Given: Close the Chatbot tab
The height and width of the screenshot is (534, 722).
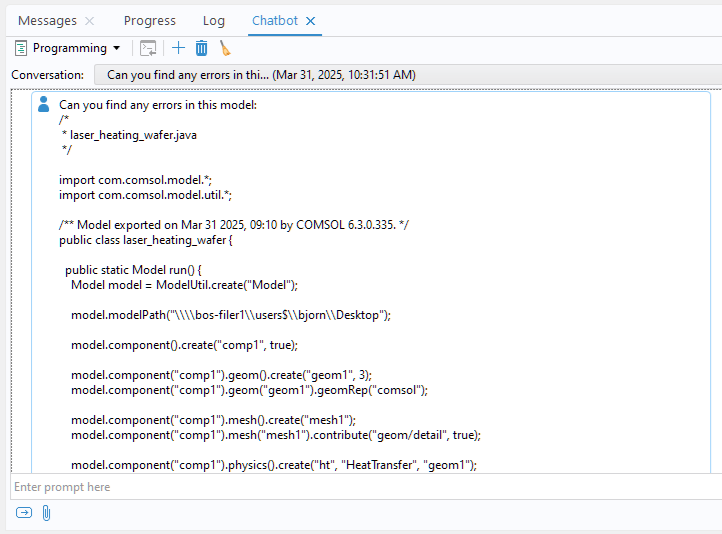Looking at the screenshot, I should click(310, 21).
